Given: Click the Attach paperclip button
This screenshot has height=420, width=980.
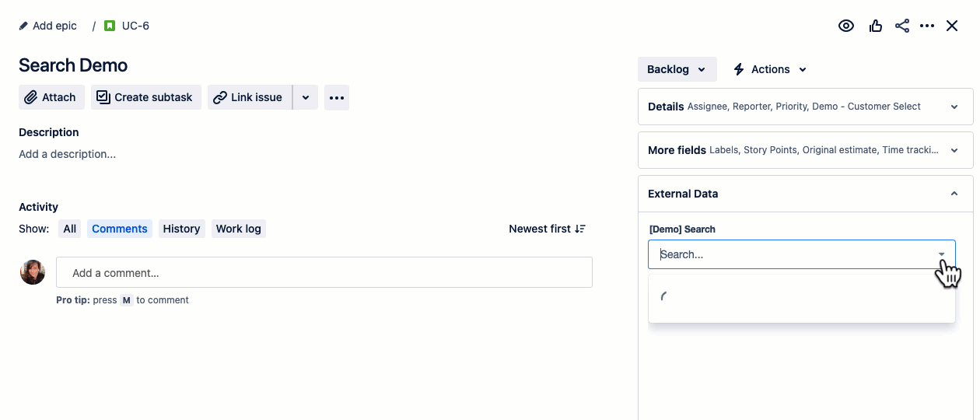Looking at the screenshot, I should 51,97.
